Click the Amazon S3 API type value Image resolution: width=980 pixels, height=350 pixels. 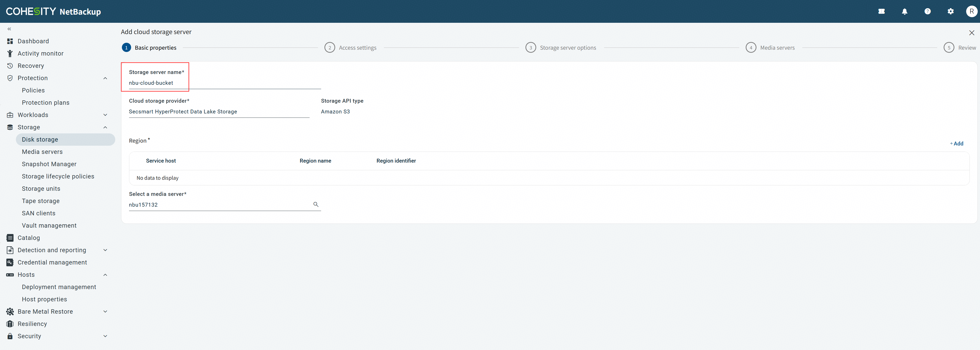[335, 111]
